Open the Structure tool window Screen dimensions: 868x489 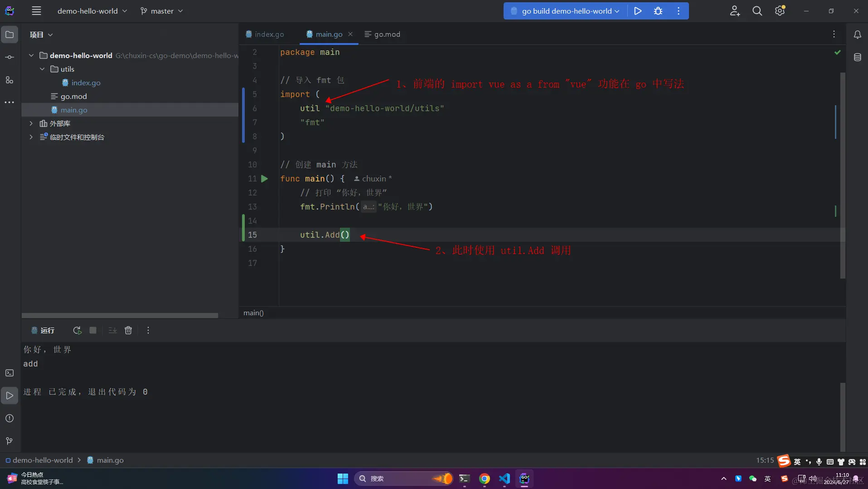click(x=10, y=80)
